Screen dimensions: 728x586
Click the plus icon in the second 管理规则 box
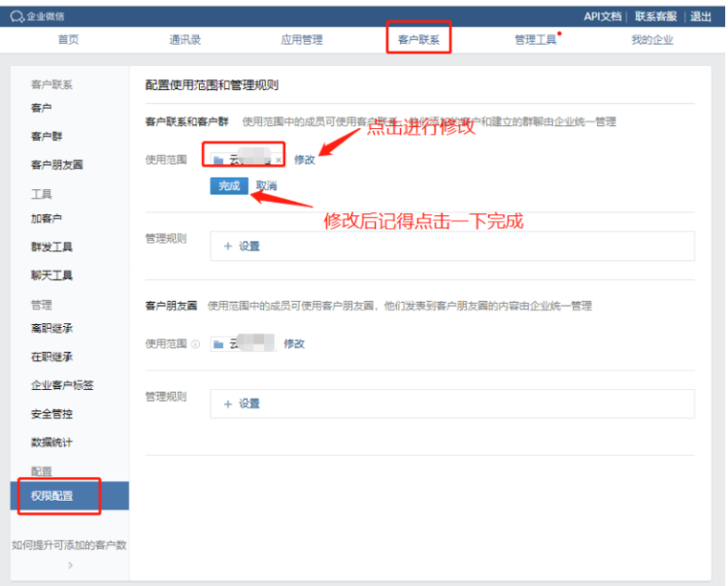[x=228, y=404]
